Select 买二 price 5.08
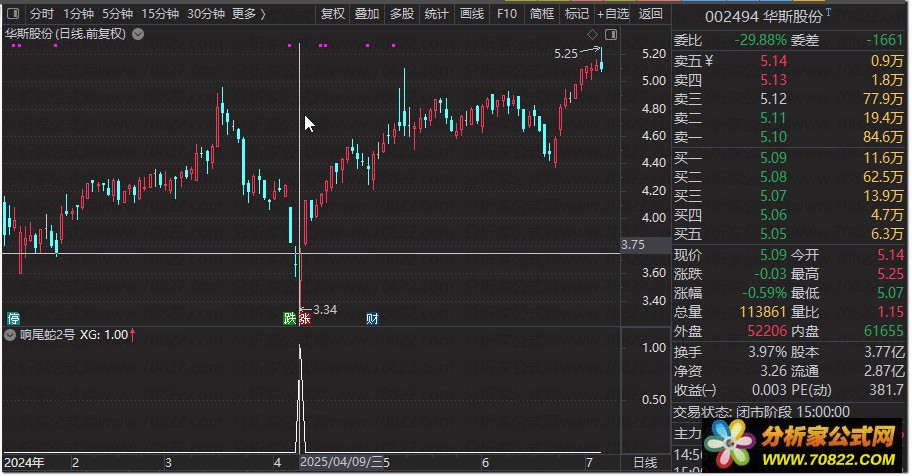This screenshot has width=912, height=476. click(774, 177)
